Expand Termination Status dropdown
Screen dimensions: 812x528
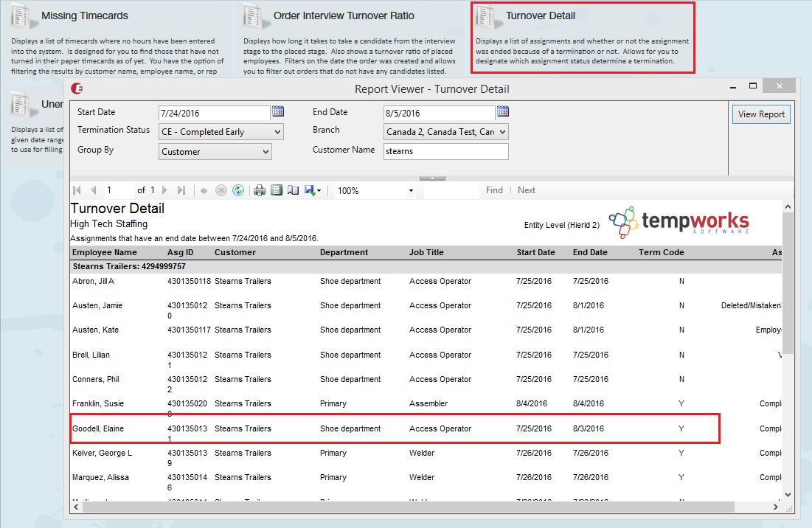click(277, 132)
